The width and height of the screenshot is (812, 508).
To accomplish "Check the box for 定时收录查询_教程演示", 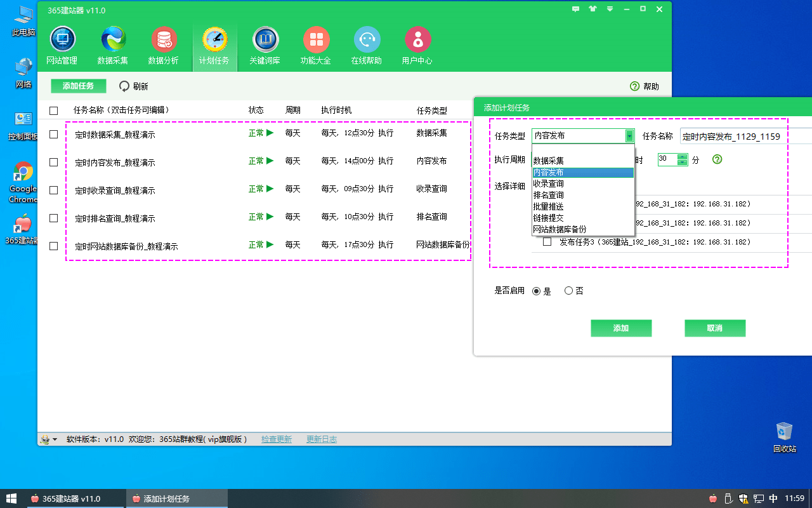I will 53,190.
